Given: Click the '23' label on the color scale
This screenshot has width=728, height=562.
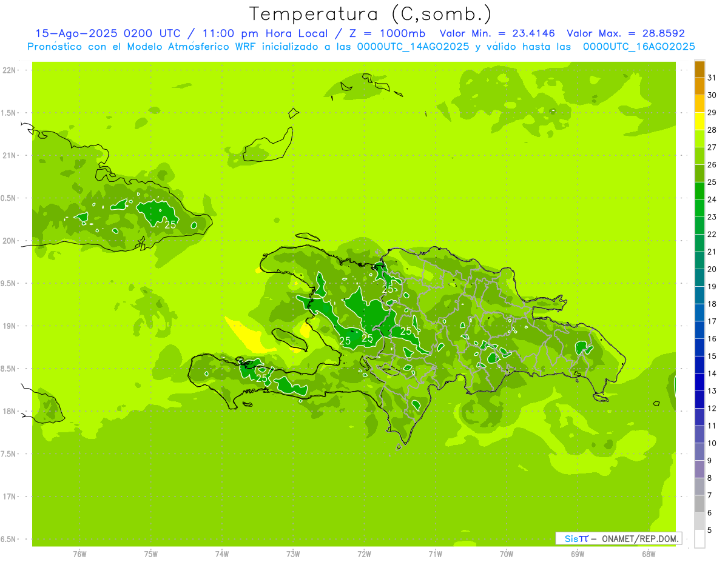Looking at the screenshot, I should pyautogui.click(x=712, y=217).
